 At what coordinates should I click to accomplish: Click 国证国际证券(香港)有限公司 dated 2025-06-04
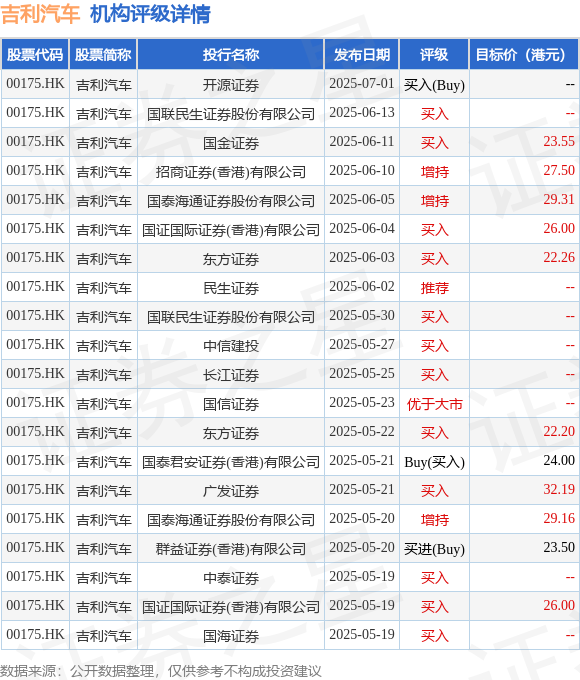point(231,230)
